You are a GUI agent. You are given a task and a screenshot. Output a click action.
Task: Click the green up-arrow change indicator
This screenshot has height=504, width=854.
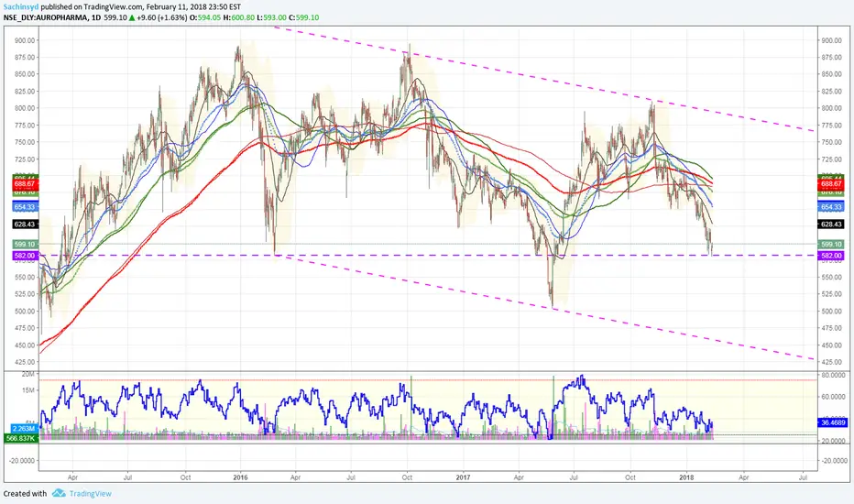(x=132, y=17)
